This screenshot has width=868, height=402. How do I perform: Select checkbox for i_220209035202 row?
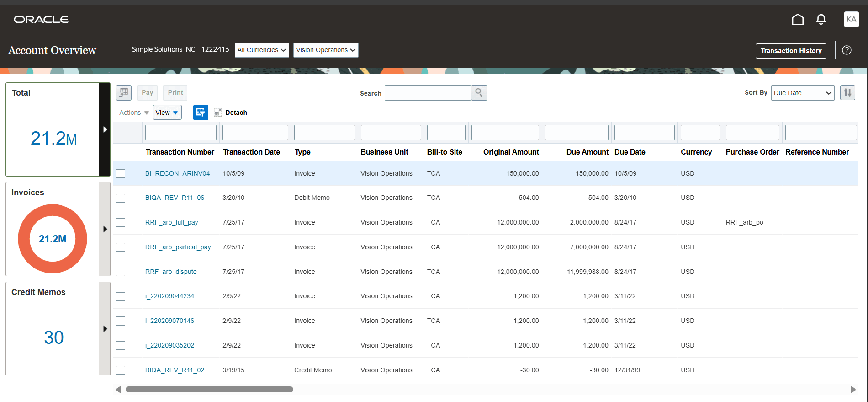point(121,345)
